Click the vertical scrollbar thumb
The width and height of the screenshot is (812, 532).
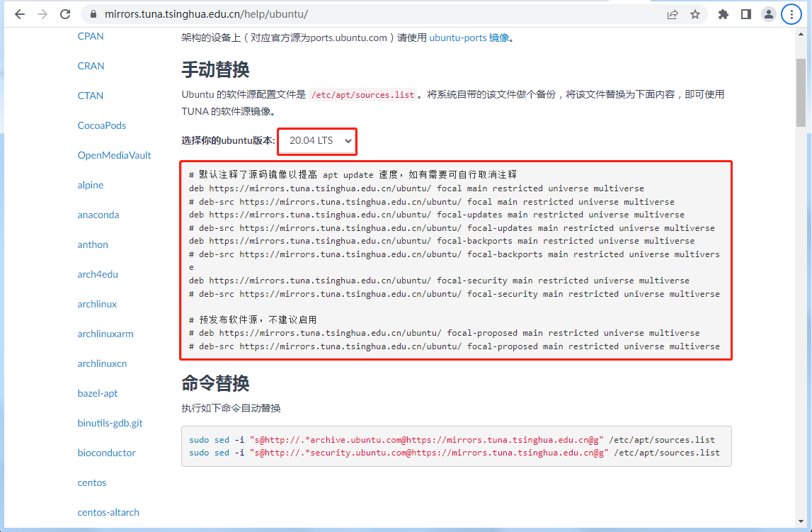click(801, 92)
